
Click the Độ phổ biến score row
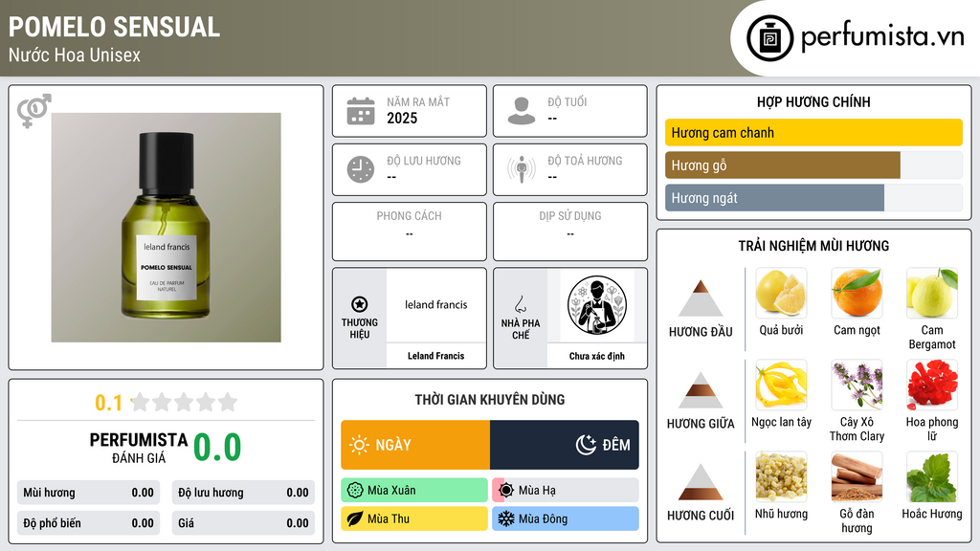click(88, 523)
